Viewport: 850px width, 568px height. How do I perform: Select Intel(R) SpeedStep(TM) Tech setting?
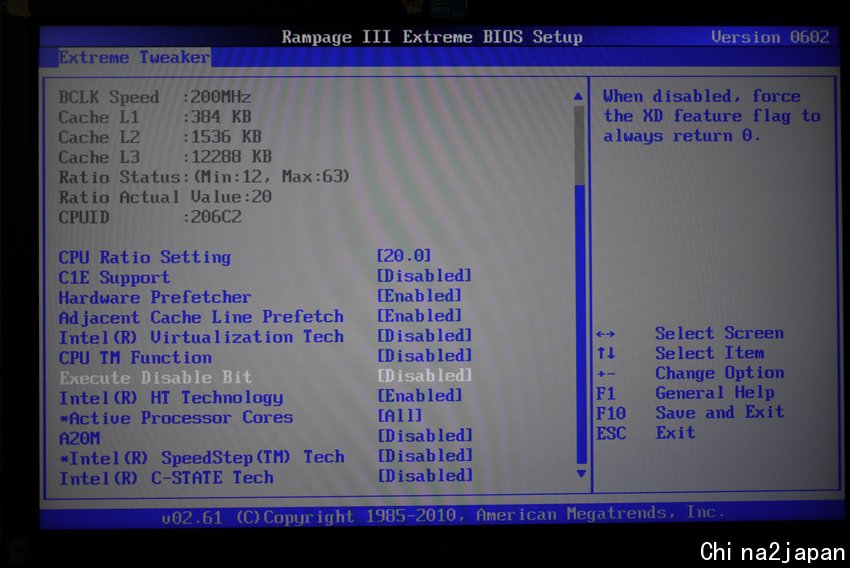202,458
